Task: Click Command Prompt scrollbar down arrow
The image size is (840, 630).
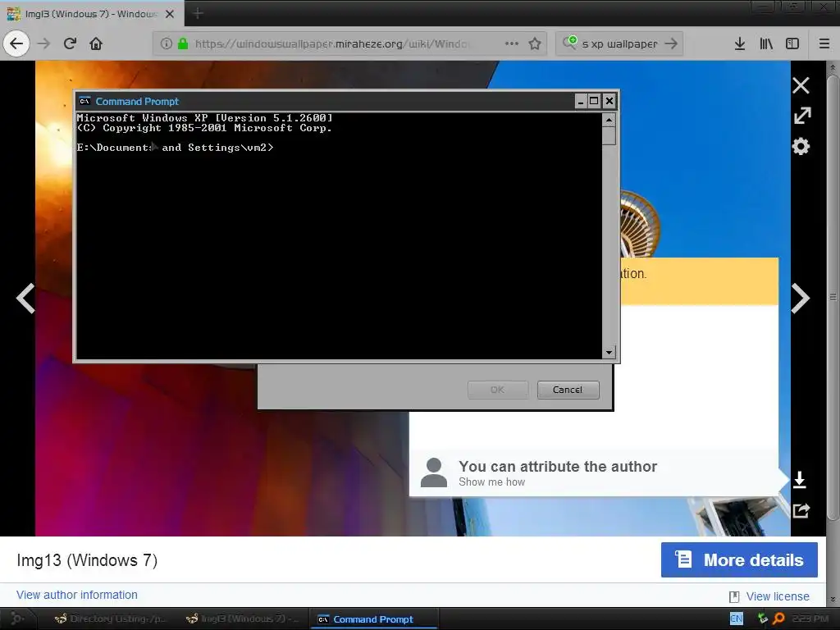Action: tap(609, 352)
